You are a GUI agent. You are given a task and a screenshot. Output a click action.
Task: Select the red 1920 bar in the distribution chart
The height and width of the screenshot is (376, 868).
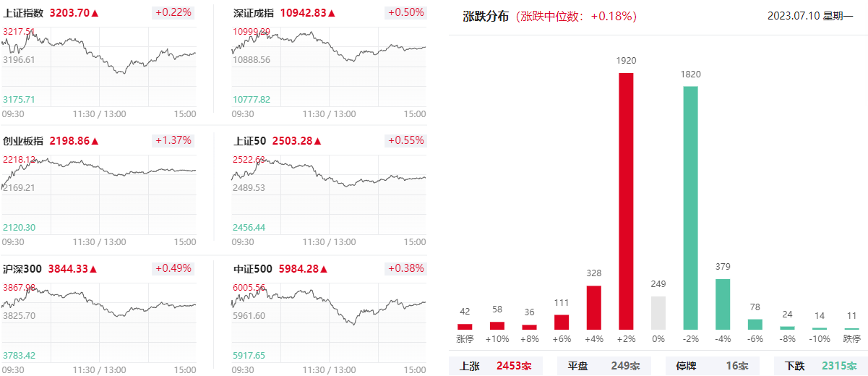[626, 201]
